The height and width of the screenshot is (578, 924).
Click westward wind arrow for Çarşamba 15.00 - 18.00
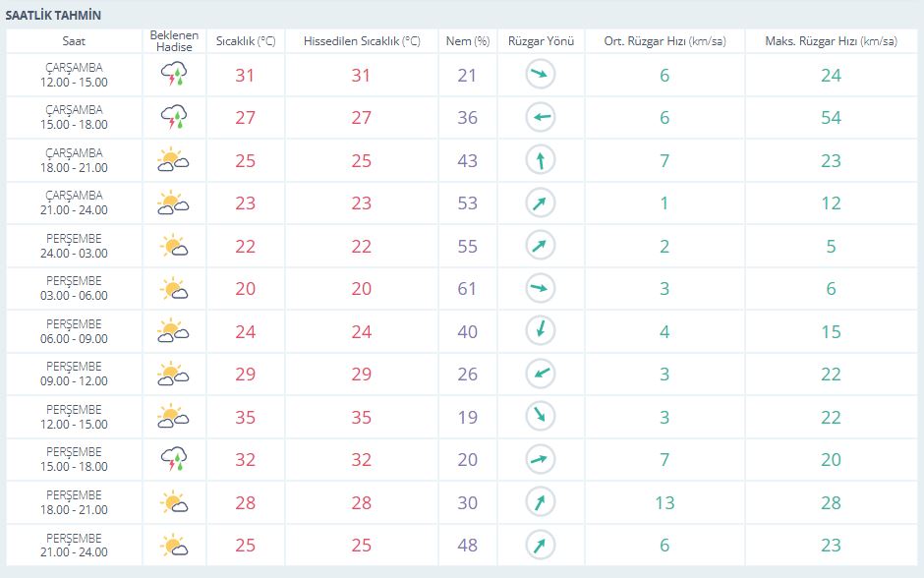click(541, 117)
